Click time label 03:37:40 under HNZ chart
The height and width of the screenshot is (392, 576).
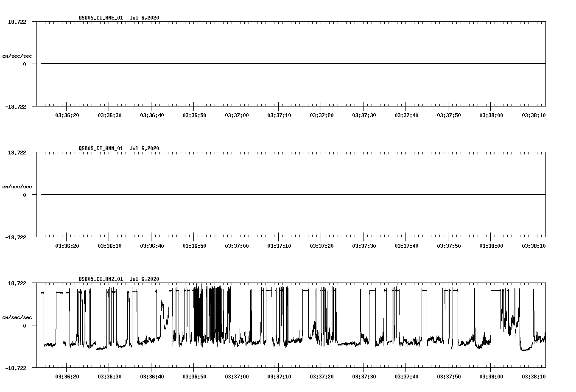click(x=406, y=377)
